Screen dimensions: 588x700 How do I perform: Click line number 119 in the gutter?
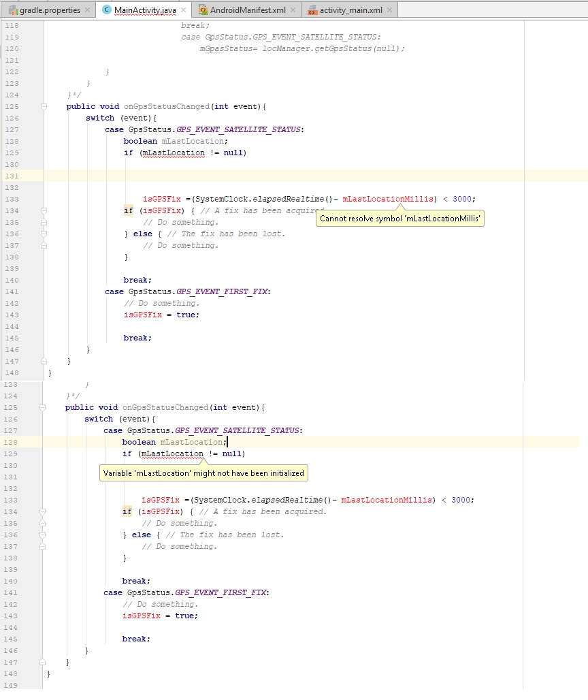(12, 37)
